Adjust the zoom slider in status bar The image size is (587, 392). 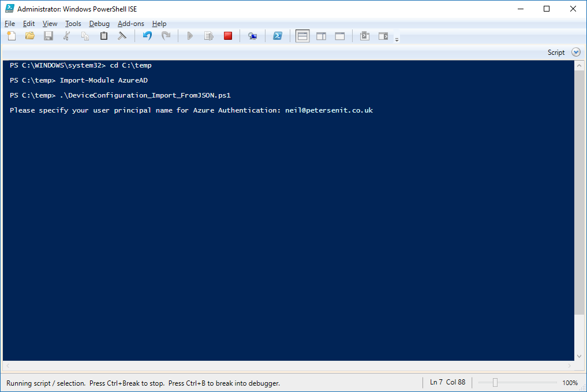click(x=495, y=382)
